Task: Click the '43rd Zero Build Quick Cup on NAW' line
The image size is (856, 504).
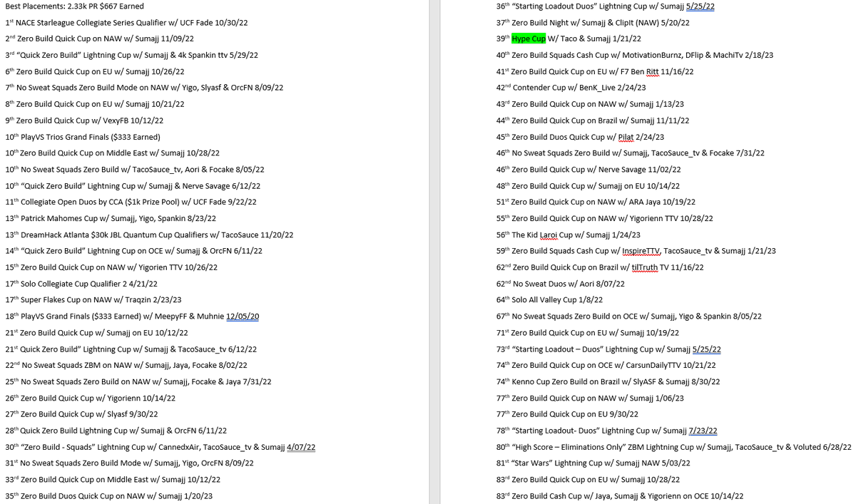Action: click(x=590, y=105)
